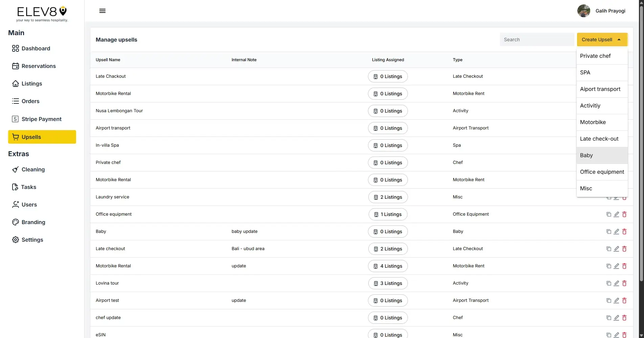Click the Orders list icon in sidebar

[15, 101]
